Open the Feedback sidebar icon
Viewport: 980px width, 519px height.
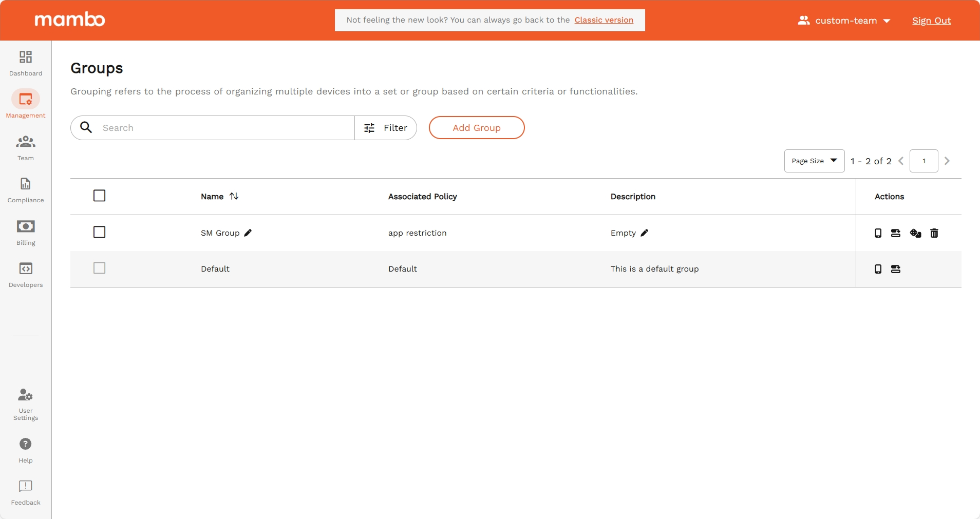(26, 492)
